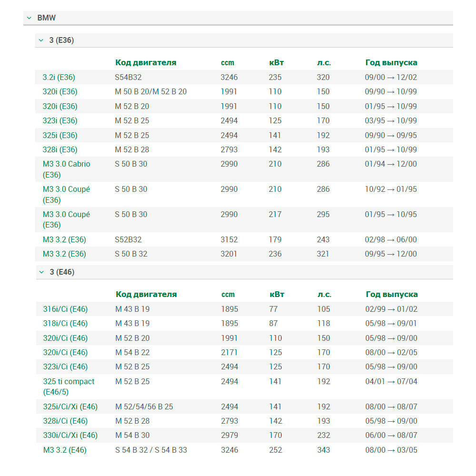Viewport: 476px width, 476px height.
Task: Select engine code S 50 B 32
Action: (131, 254)
